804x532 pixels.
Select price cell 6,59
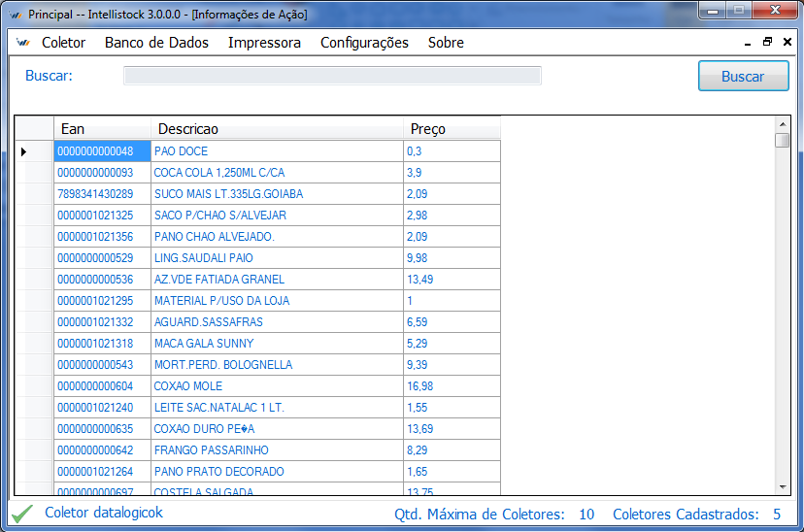click(x=452, y=322)
